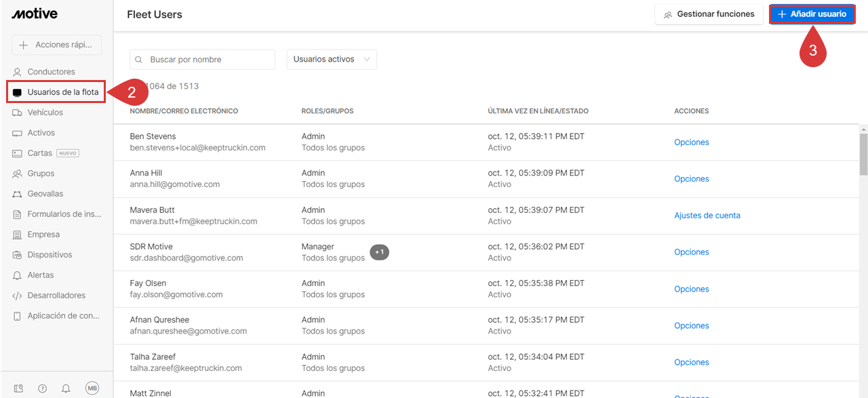The image size is (868, 398).
Task: Click the ÚLTIMA VEZ EN LÍNEA/ESTADO header
Action: (538, 111)
